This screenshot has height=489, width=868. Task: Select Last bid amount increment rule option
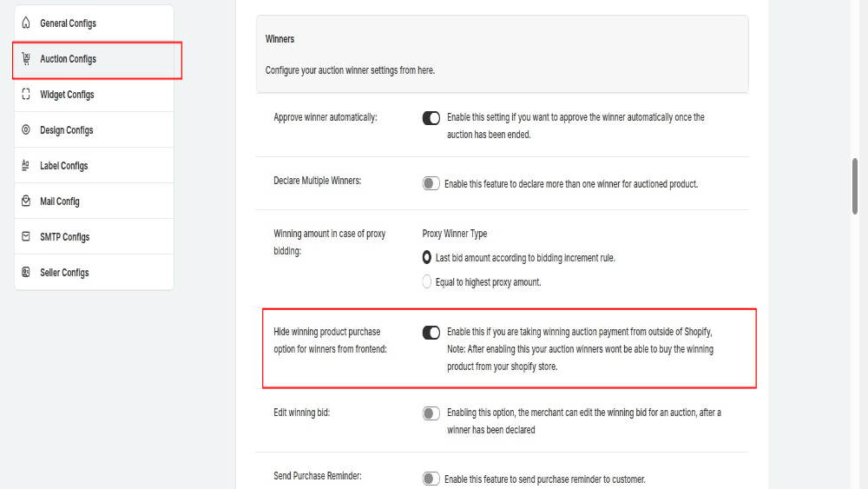427,257
